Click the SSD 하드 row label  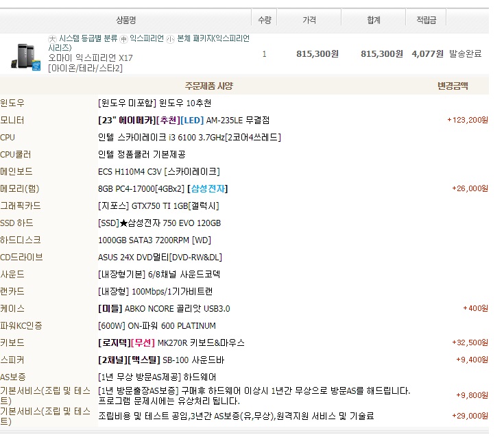[16, 223]
